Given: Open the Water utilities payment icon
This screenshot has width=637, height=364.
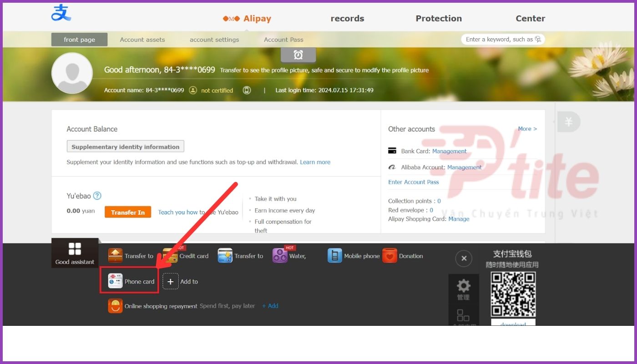Looking at the screenshot, I should (x=280, y=256).
